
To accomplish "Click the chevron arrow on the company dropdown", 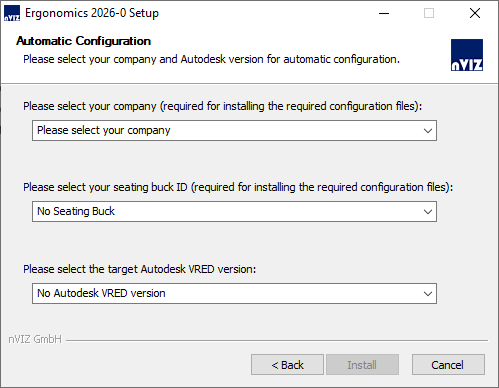I will (x=428, y=131).
